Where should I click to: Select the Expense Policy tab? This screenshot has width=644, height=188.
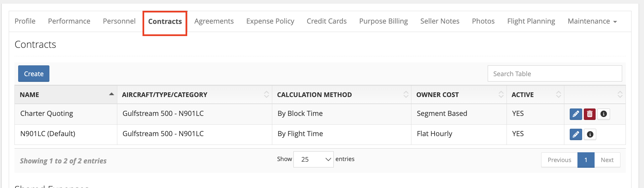(270, 21)
